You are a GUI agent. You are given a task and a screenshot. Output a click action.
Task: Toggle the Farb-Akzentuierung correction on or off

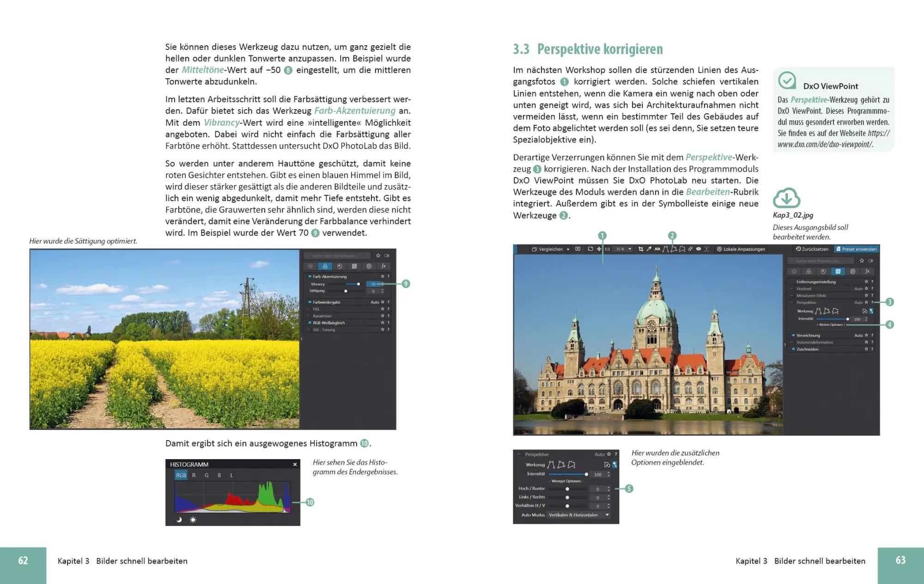coord(310,277)
